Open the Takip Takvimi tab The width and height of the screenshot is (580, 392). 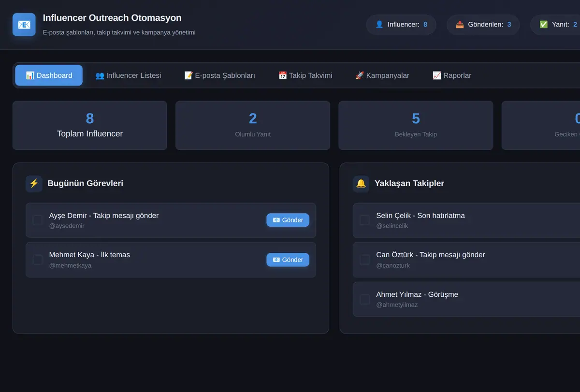pyautogui.click(x=305, y=75)
